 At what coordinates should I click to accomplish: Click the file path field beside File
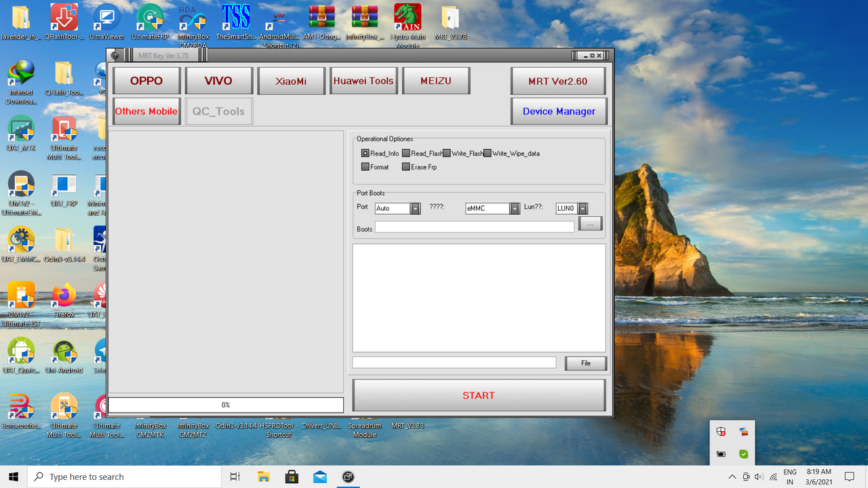[454, 363]
